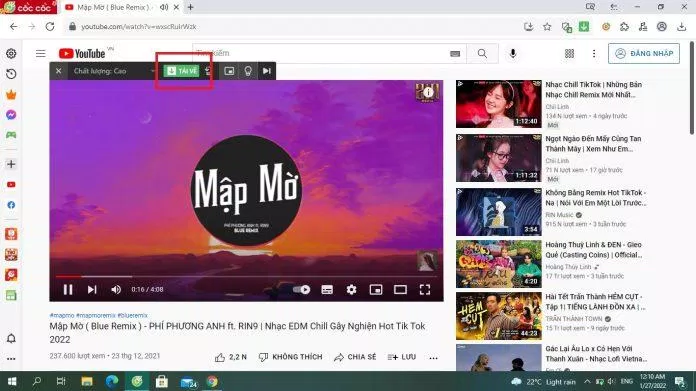Click the lightbulb cinema mode icon

pos(248,71)
